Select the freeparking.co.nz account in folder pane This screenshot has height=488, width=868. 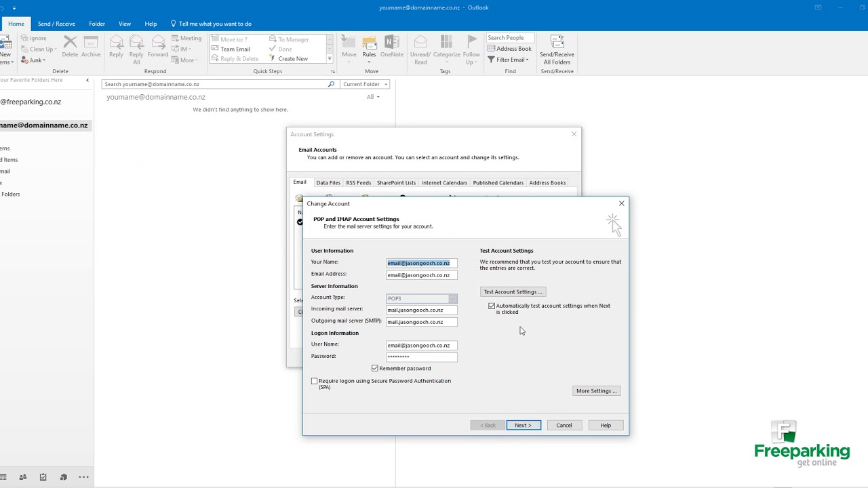click(x=31, y=102)
